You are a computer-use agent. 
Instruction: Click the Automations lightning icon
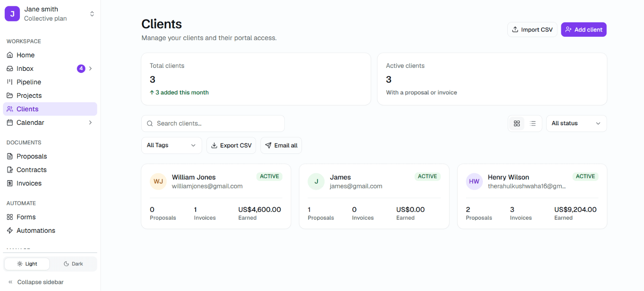[10, 230]
